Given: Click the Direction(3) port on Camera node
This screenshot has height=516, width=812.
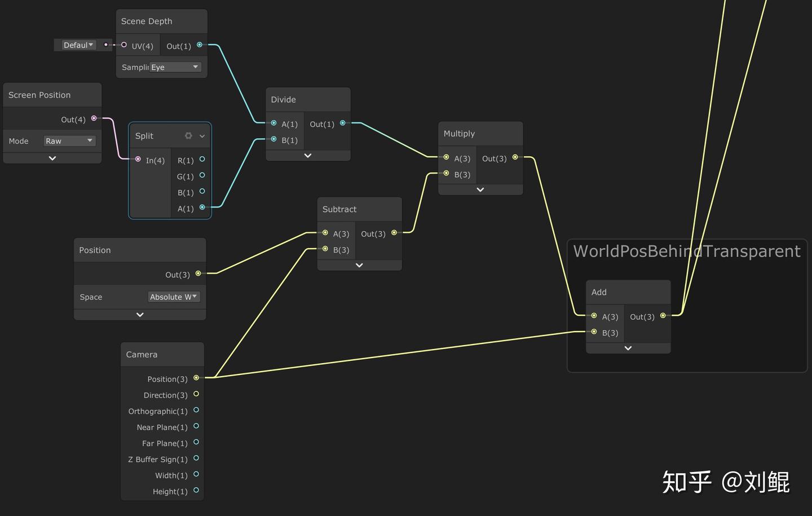Looking at the screenshot, I should pyautogui.click(x=196, y=394).
